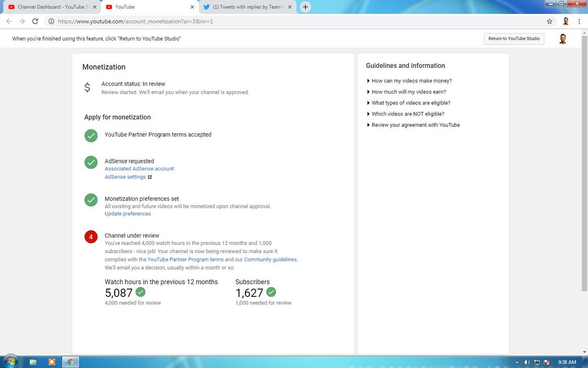Open the orange app icon in taskbar
This screenshot has height=368, width=588.
coord(52,362)
